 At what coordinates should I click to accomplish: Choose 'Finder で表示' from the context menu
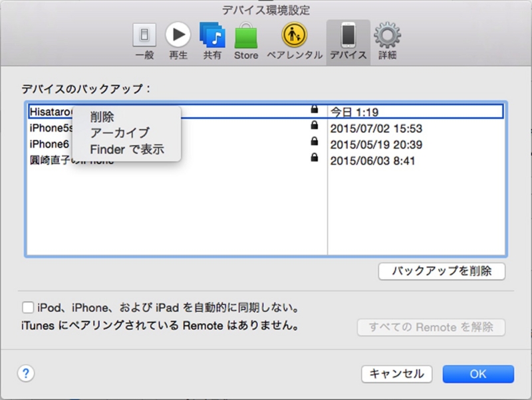pos(127,149)
